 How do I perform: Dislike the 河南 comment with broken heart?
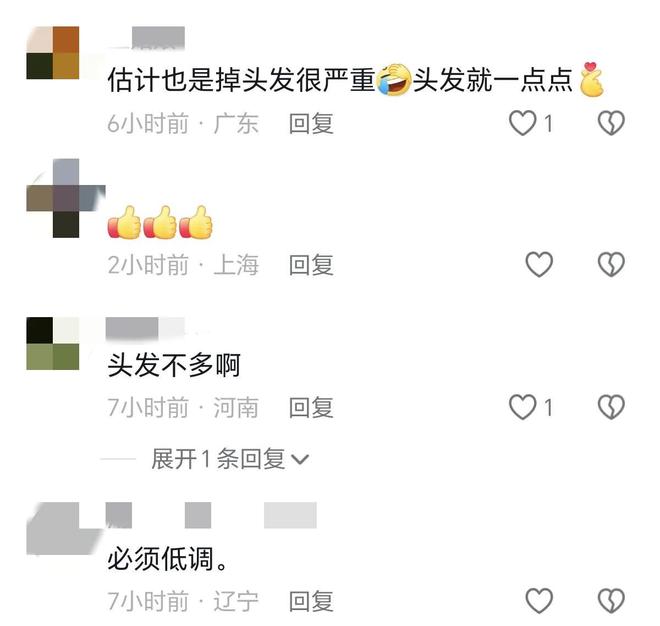pos(611,407)
